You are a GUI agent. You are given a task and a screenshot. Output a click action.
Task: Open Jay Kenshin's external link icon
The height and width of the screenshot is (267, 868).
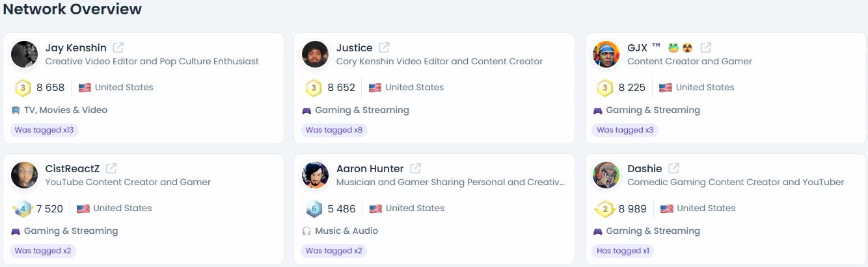(x=118, y=47)
